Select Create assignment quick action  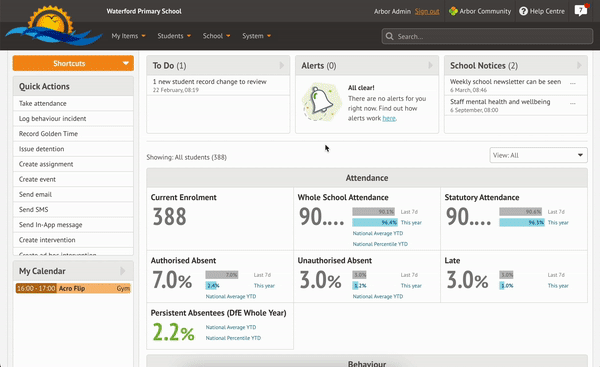tap(73, 164)
